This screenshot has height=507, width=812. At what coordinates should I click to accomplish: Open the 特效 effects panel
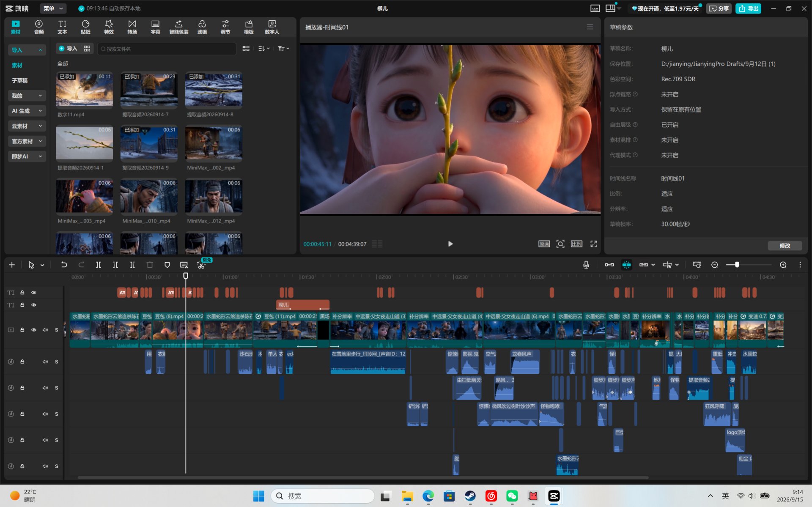click(109, 27)
